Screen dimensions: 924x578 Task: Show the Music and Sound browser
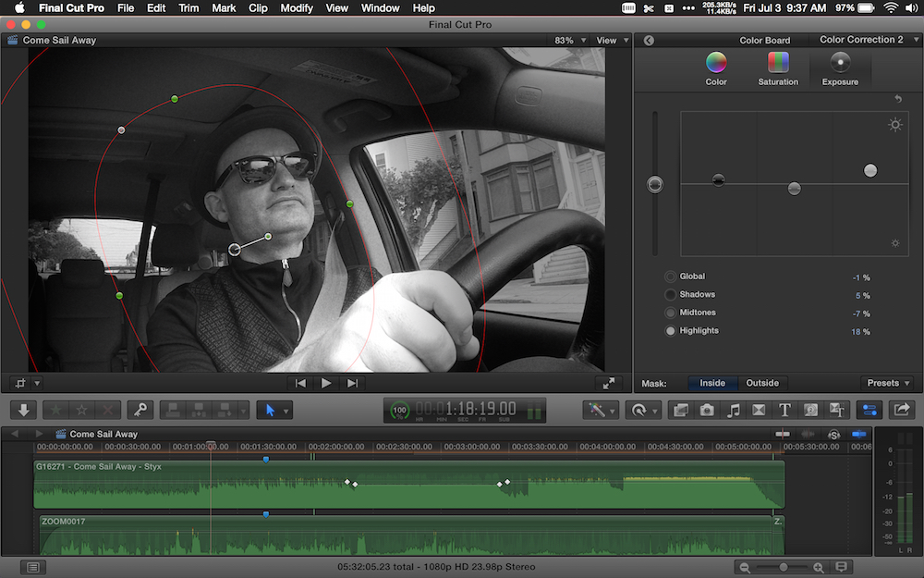tap(733, 410)
